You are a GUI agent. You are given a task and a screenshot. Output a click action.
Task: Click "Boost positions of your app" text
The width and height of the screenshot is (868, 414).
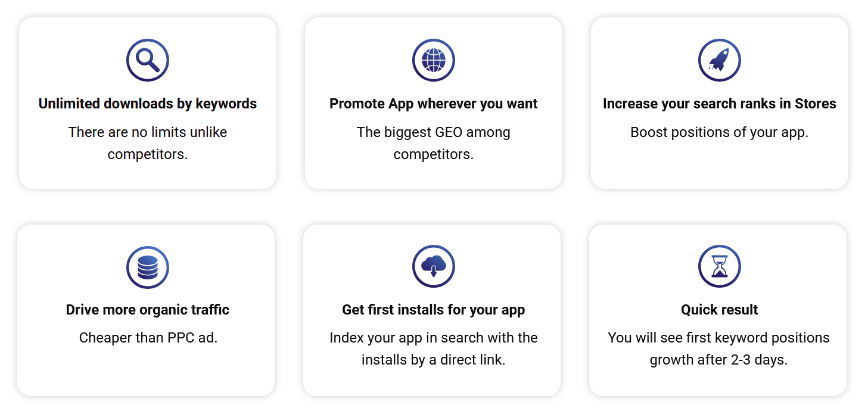[719, 132]
